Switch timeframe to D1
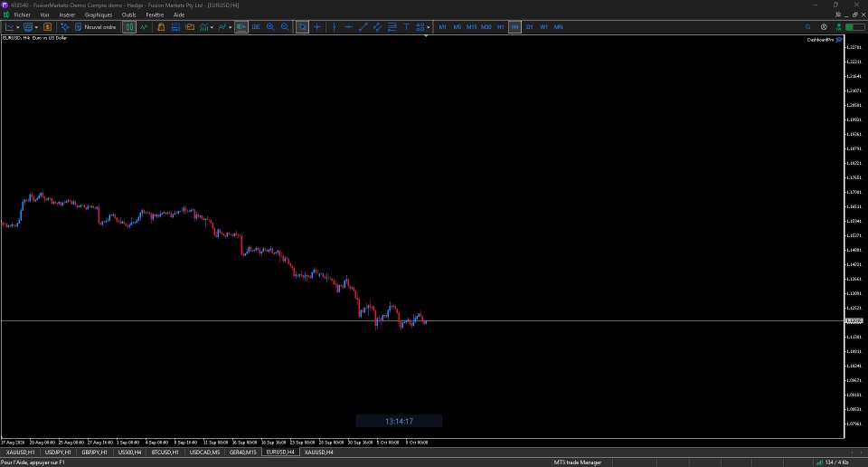 click(x=529, y=26)
